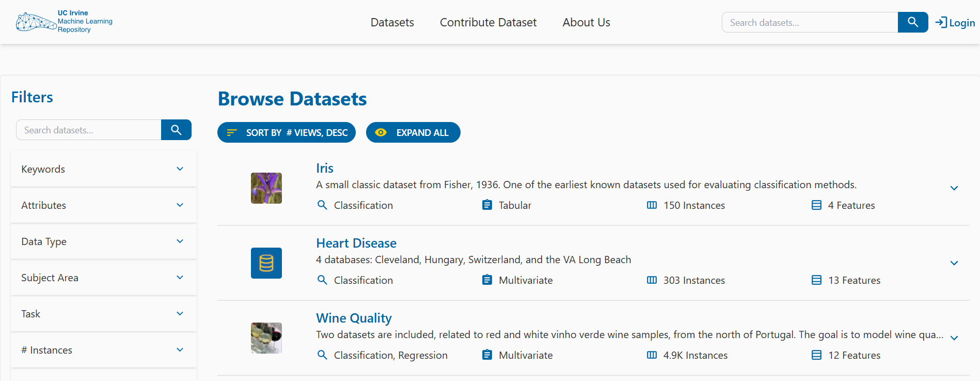
Task: Expand the Iris dataset row chevron
Action: tap(954, 188)
